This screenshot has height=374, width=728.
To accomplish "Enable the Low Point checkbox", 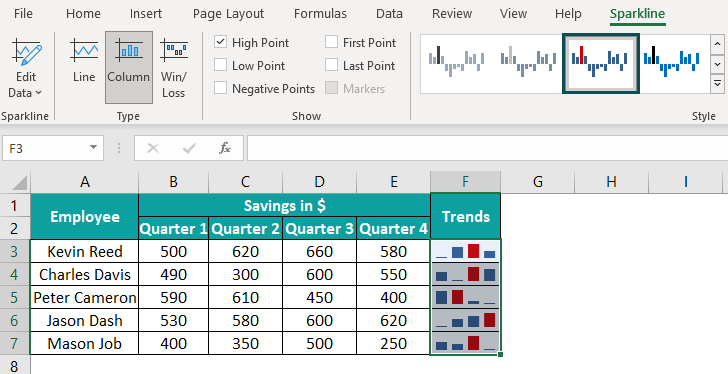I will (220, 65).
